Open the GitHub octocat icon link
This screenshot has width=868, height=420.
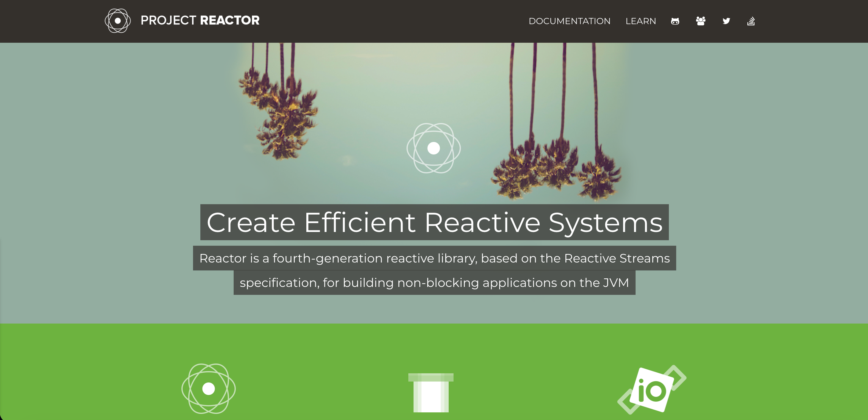[x=675, y=21]
